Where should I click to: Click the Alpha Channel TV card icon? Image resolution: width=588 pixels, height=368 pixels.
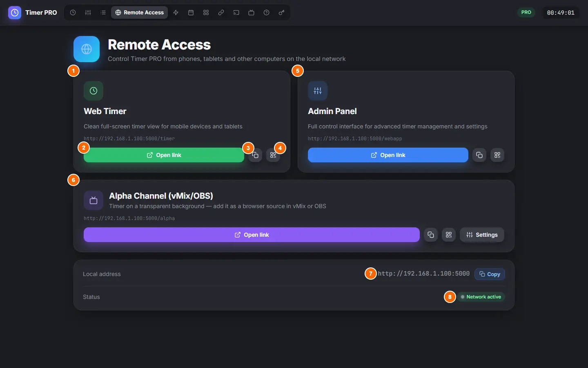click(94, 200)
